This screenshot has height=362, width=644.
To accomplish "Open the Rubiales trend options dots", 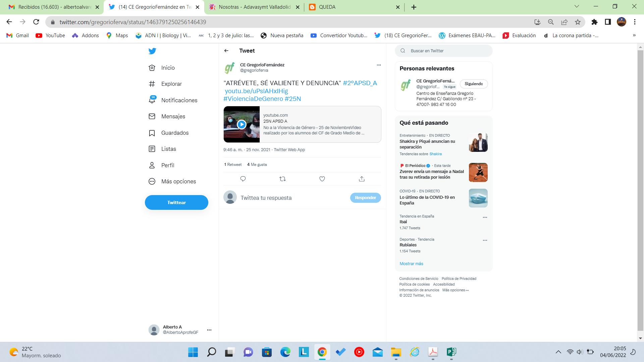I will pos(485,240).
